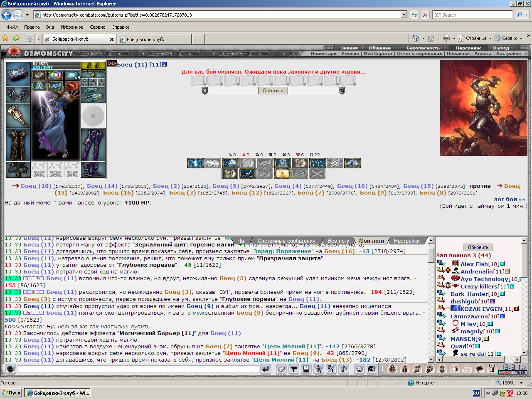
Task: Click the blue gloves equipment slot
Action: click(x=93, y=95)
